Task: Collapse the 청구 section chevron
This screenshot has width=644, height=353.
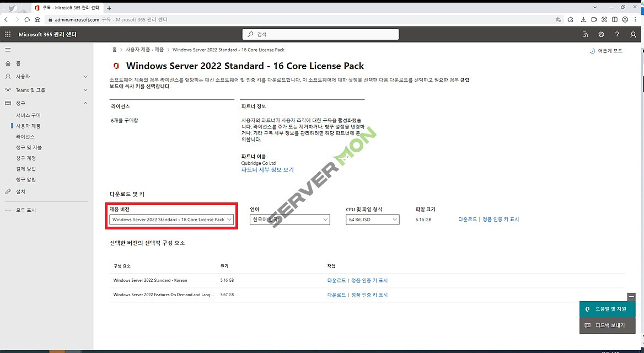Action: 85,103
